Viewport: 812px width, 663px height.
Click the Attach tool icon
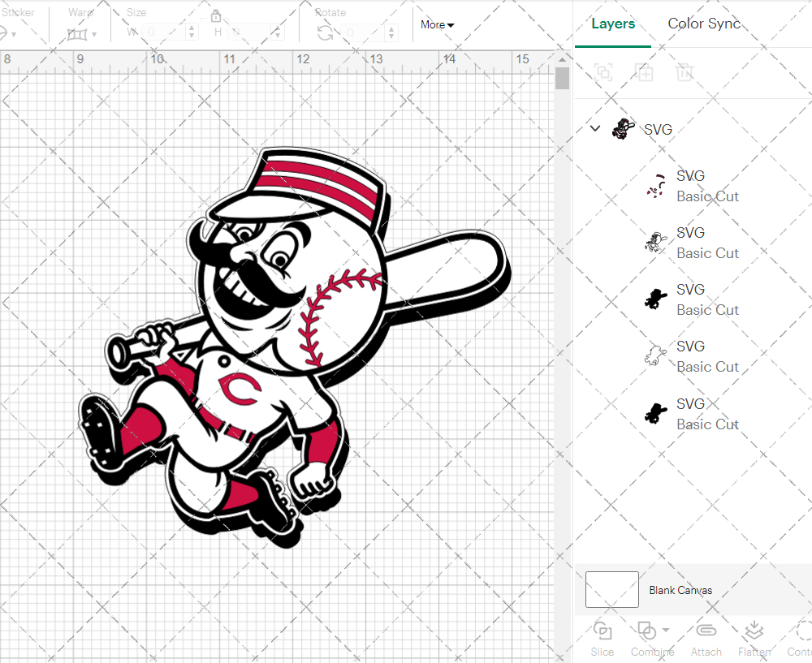pos(706,631)
